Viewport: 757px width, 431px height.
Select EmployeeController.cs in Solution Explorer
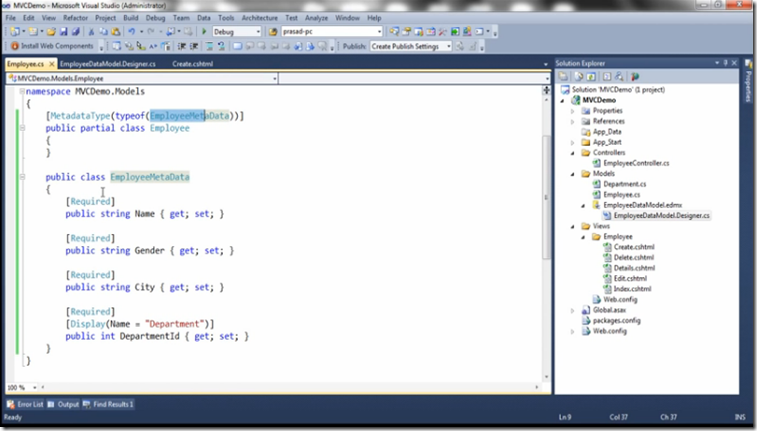pyautogui.click(x=636, y=163)
